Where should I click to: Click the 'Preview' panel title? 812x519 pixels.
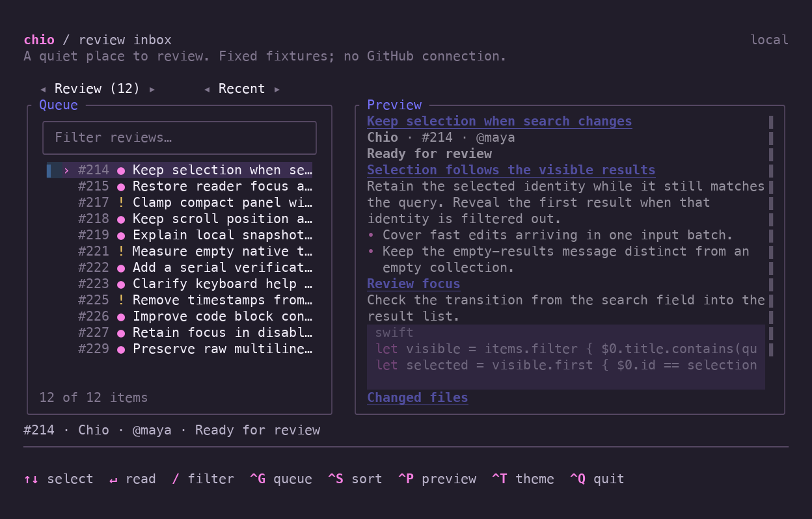[x=394, y=105]
